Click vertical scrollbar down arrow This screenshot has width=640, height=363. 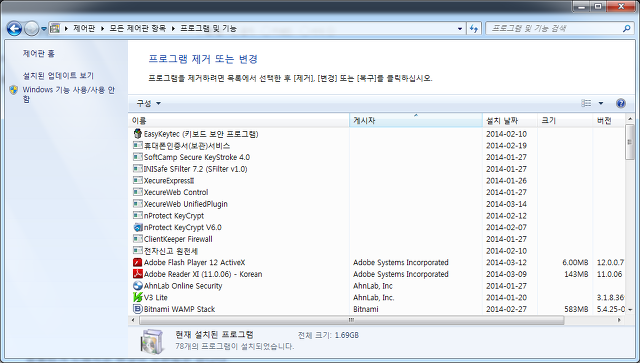630,310
